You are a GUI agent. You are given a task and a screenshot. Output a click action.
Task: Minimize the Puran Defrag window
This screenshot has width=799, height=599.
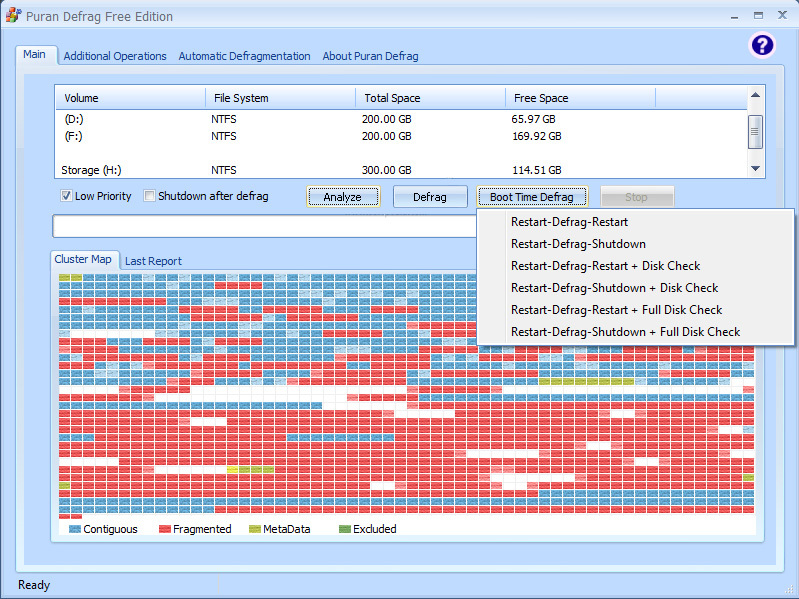(x=734, y=17)
